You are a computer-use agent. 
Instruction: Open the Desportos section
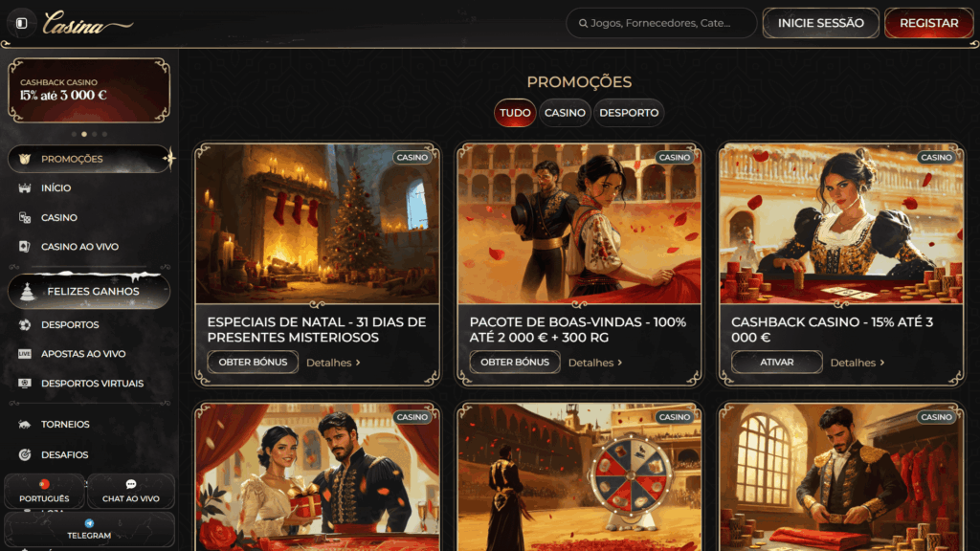[x=69, y=325]
